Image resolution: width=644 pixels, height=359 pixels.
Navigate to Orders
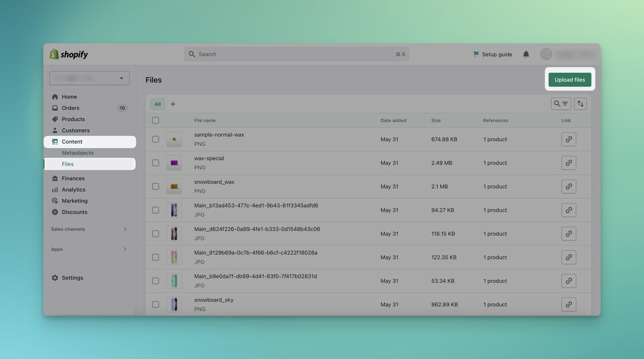pyautogui.click(x=70, y=108)
